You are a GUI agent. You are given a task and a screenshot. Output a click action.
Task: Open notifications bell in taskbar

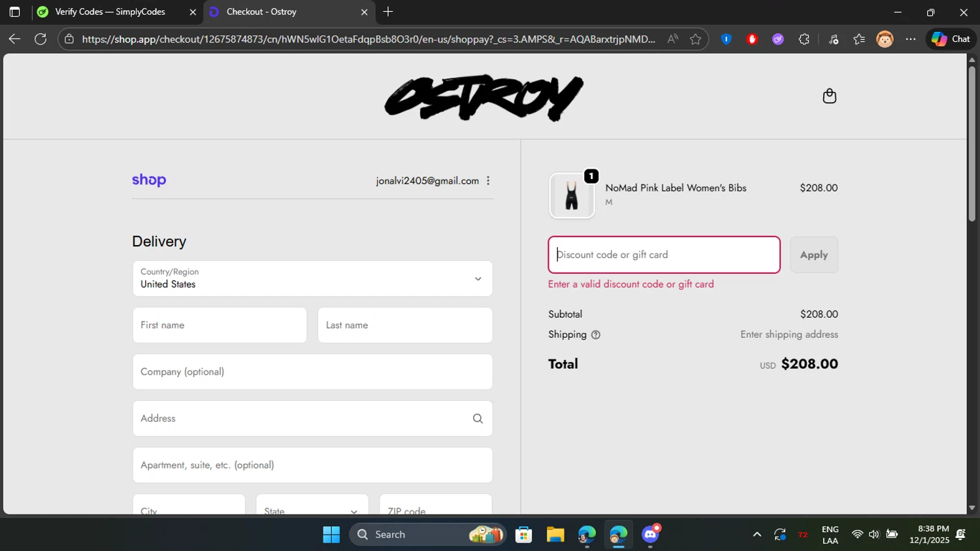(961, 535)
